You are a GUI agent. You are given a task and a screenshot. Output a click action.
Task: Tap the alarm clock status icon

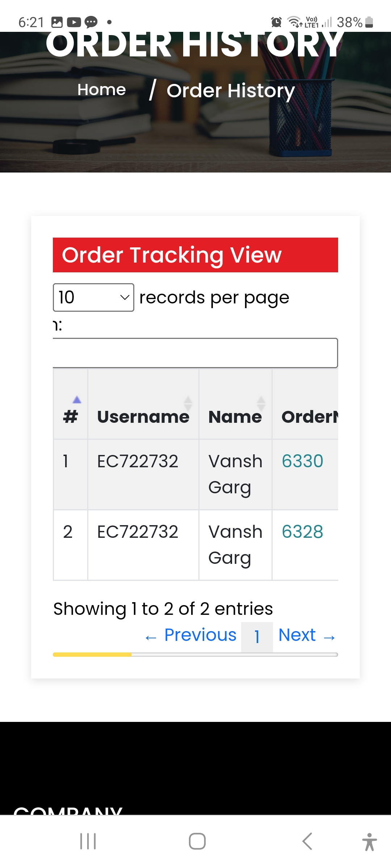(276, 22)
